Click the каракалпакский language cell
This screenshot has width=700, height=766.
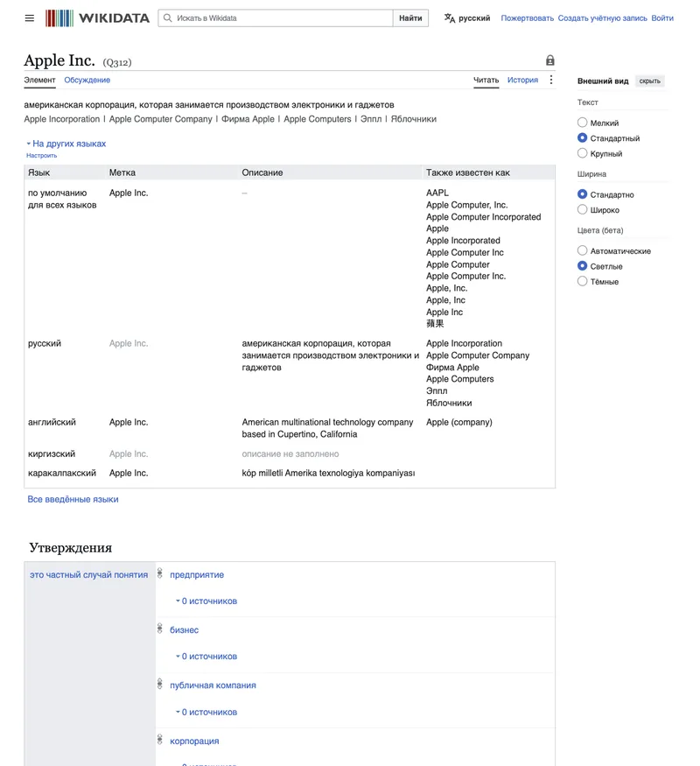coord(62,473)
